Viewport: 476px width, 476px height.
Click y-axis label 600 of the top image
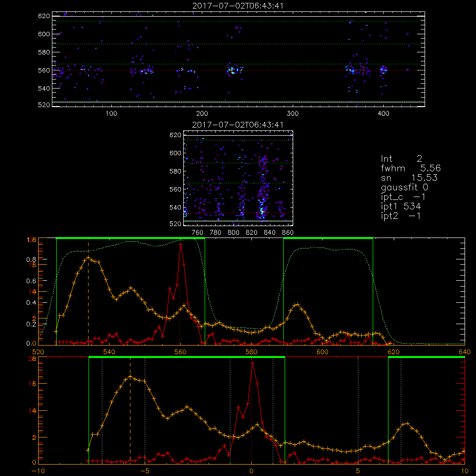coord(44,34)
